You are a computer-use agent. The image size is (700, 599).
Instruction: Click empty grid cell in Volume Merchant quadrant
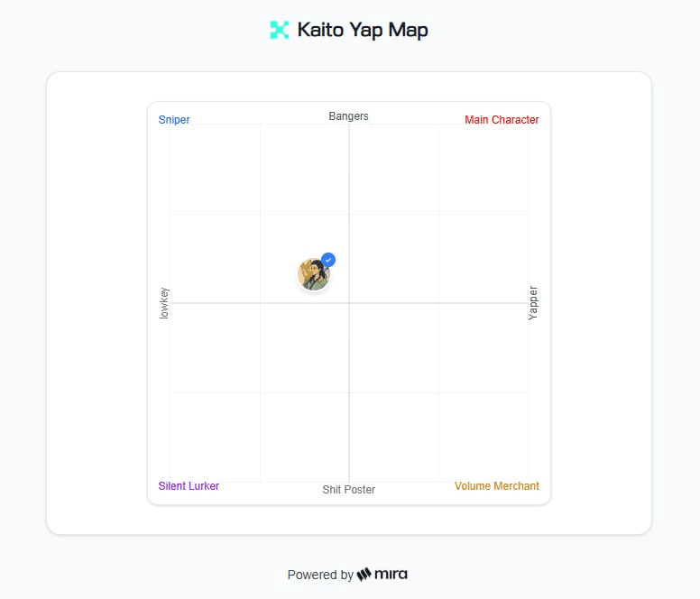tap(483, 437)
